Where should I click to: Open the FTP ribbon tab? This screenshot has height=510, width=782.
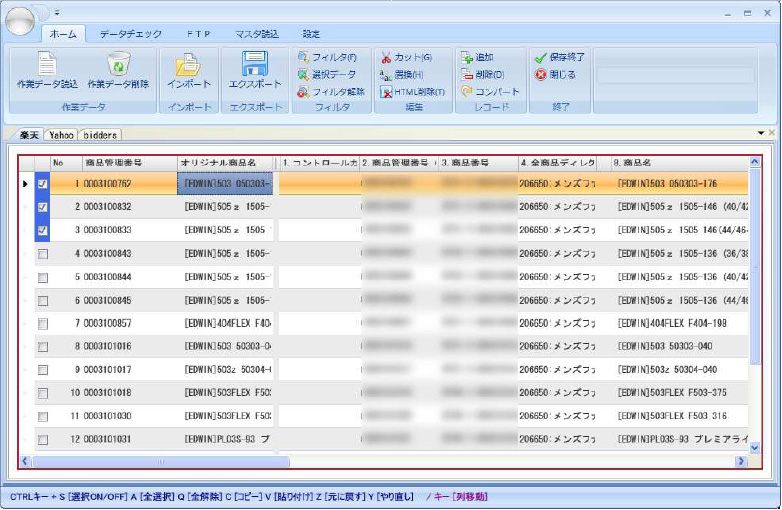coord(198,34)
